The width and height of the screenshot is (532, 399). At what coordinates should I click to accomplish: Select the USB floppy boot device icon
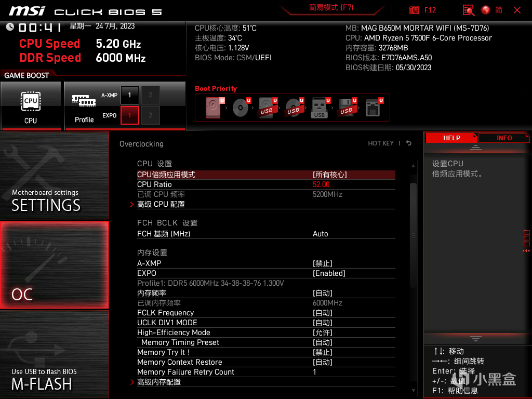[x=347, y=108]
